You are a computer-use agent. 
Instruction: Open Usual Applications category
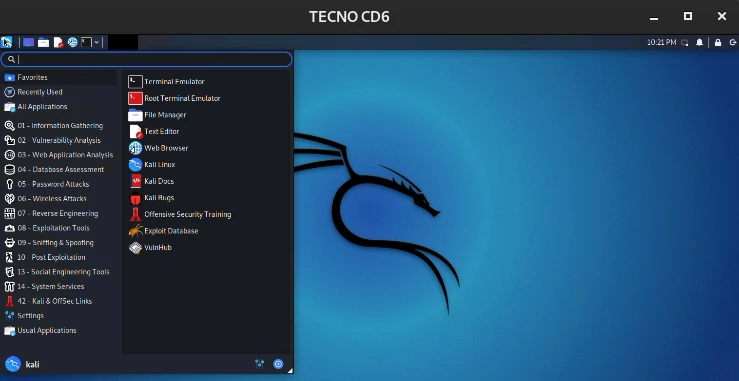pos(59,330)
